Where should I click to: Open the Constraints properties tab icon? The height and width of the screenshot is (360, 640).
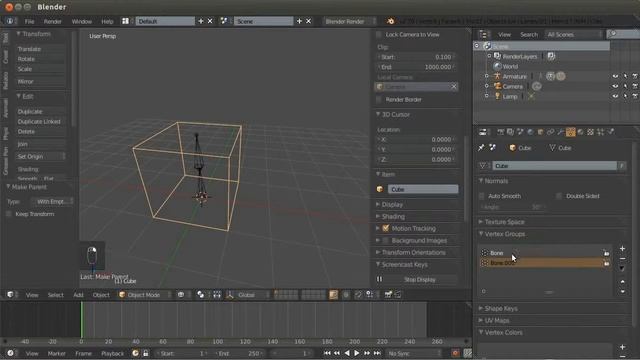click(x=550, y=132)
